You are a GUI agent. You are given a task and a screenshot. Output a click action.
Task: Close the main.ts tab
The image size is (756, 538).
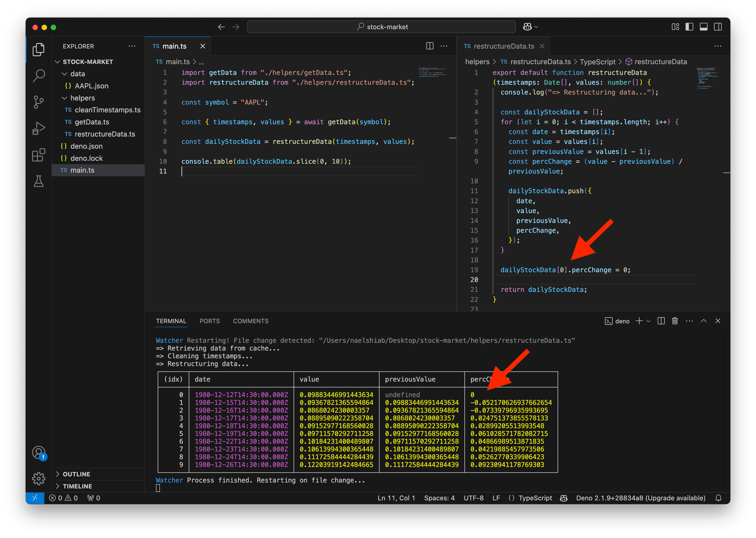203,46
